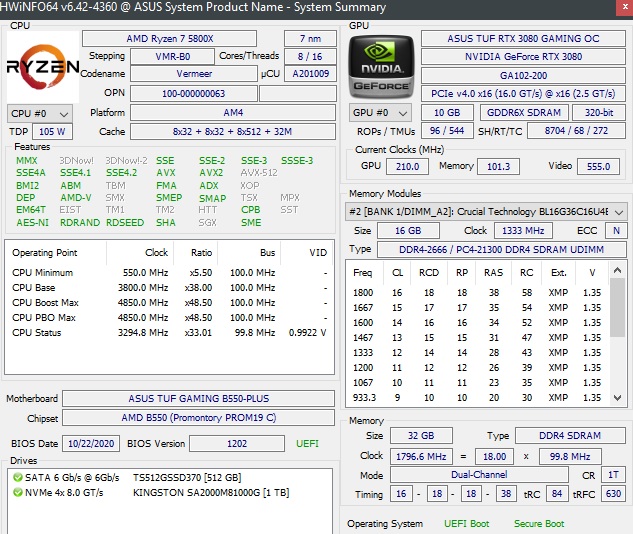The height and width of the screenshot is (534, 633).
Task: Click the ASUS TUF GAMING B550-PLUS motherboard field
Action: coord(199,398)
